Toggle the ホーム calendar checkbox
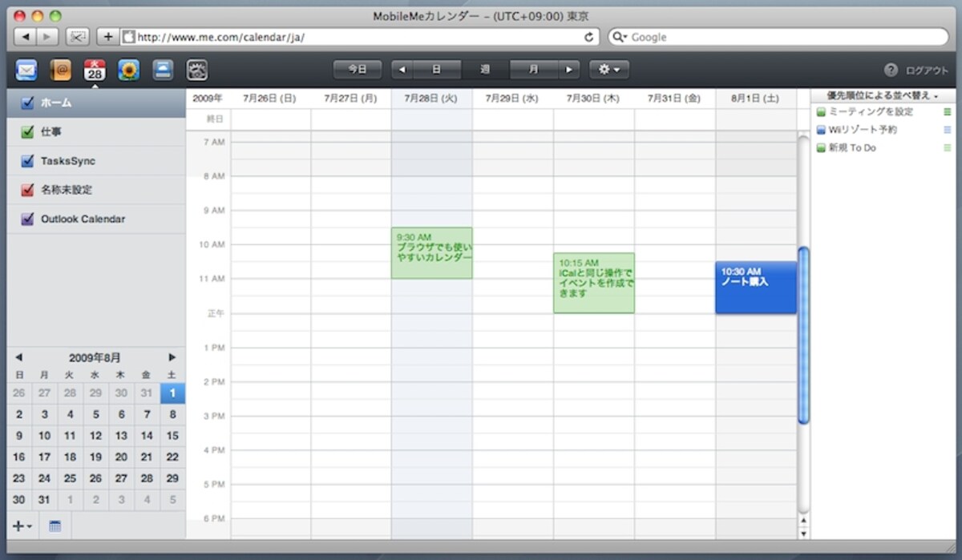 (x=27, y=103)
